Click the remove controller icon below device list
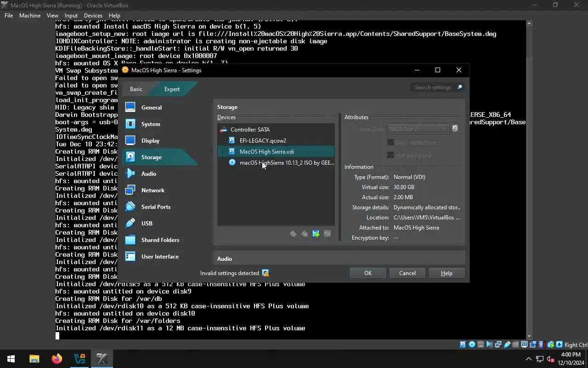The height and width of the screenshot is (368, 588). pyautogui.click(x=305, y=234)
